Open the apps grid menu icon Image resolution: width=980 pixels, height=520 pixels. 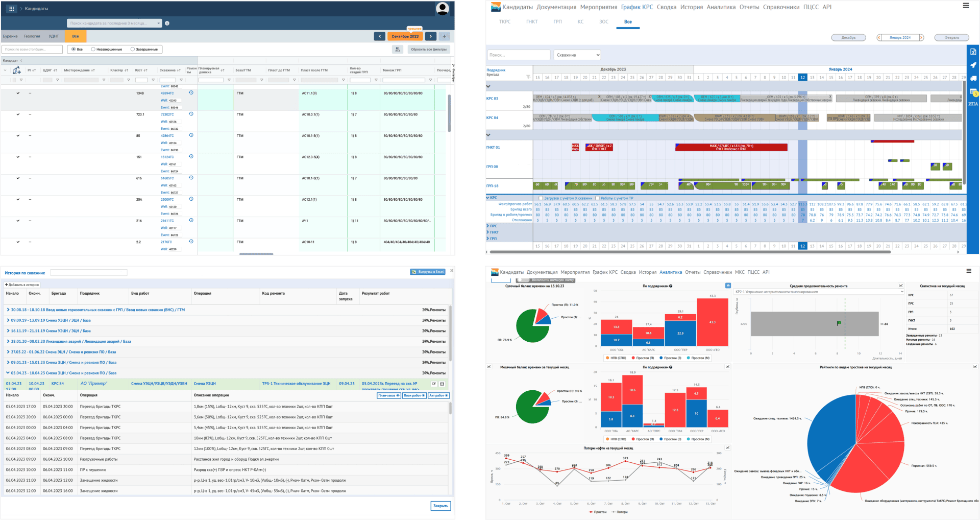coord(11,9)
